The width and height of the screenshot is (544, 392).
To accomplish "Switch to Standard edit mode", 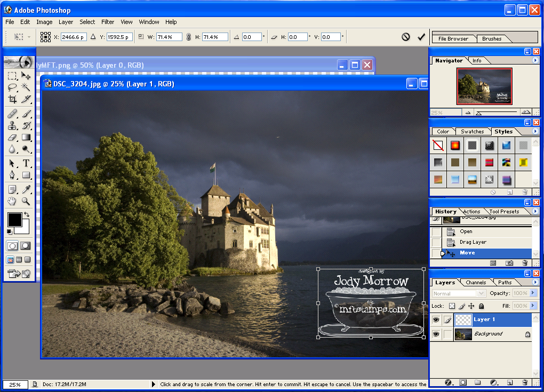I will tap(12, 246).
